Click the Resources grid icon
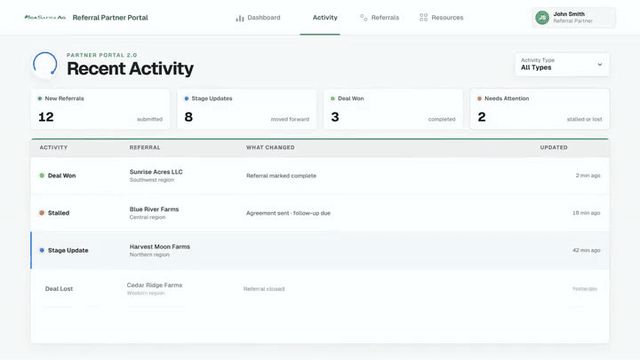This screenshot has height=360, width=640. point(423,18)
